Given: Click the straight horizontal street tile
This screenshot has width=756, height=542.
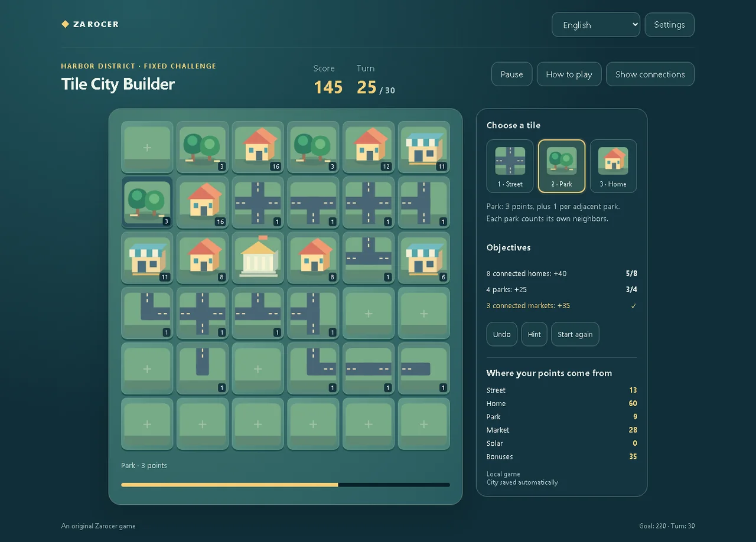Looking at the screenshot, I should 369,368.
